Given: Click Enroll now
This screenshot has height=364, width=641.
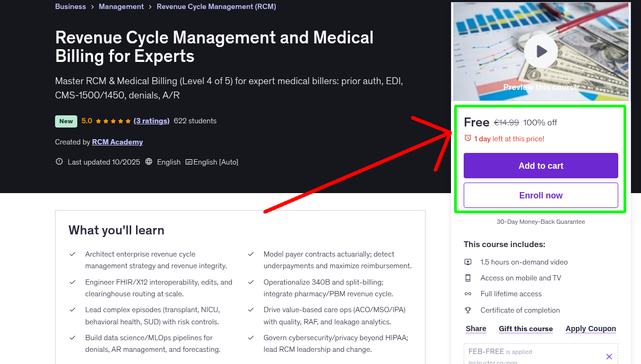Looking at the screenshot, I should (x=540, y=195).
